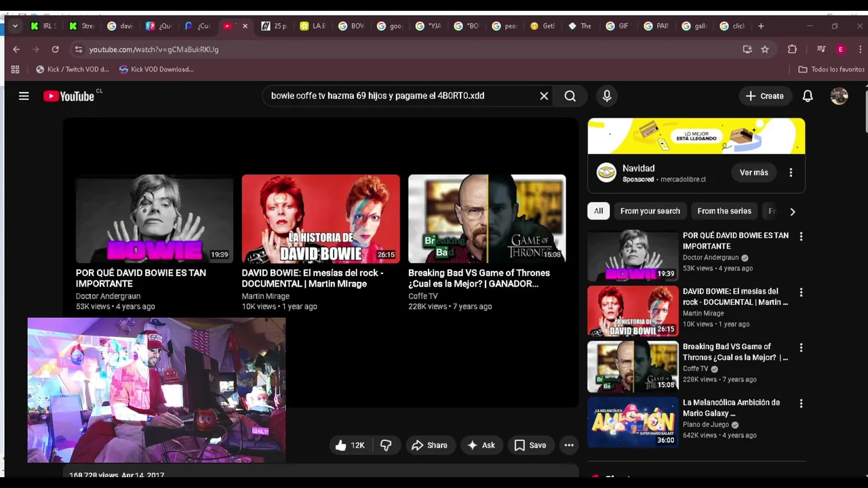The width and height of the screenshot is (868, 488).
Task: Share the video
Action: (x=430, y=445)
